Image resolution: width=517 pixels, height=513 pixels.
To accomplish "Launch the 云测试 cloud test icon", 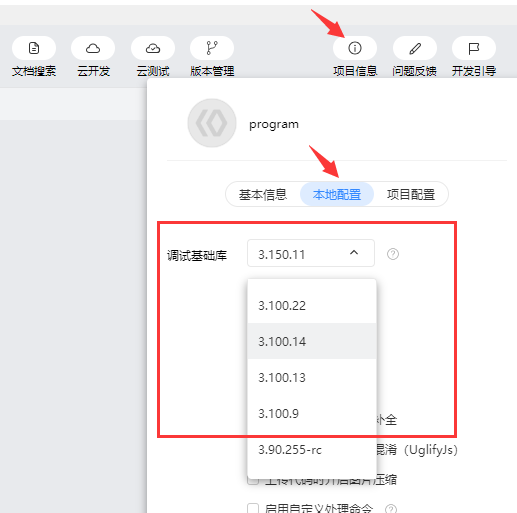I will tap(153, 48).
